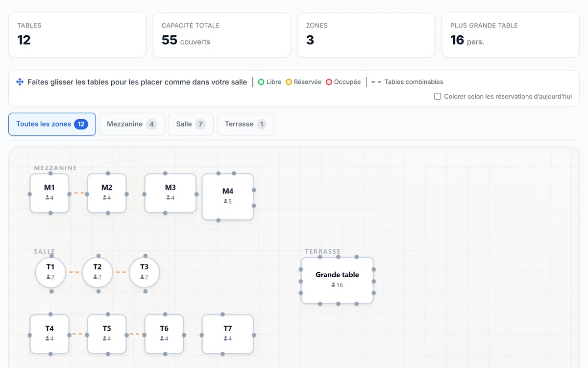Select table M2 on the floor plan
Viewport: 588px width, 368px height.
click(x=107, y=193)
